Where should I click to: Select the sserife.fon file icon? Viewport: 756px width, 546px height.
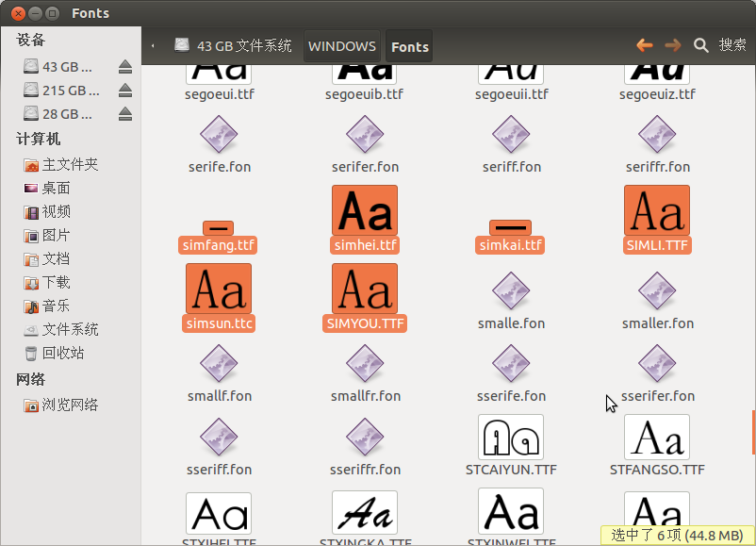click(511, 363)
